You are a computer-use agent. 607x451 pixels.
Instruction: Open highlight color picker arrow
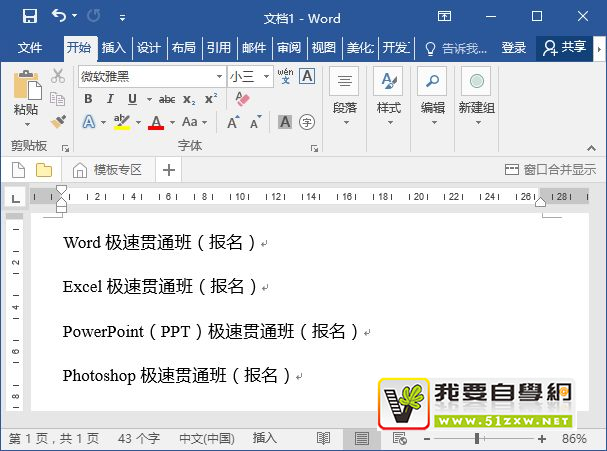point(138,122)
